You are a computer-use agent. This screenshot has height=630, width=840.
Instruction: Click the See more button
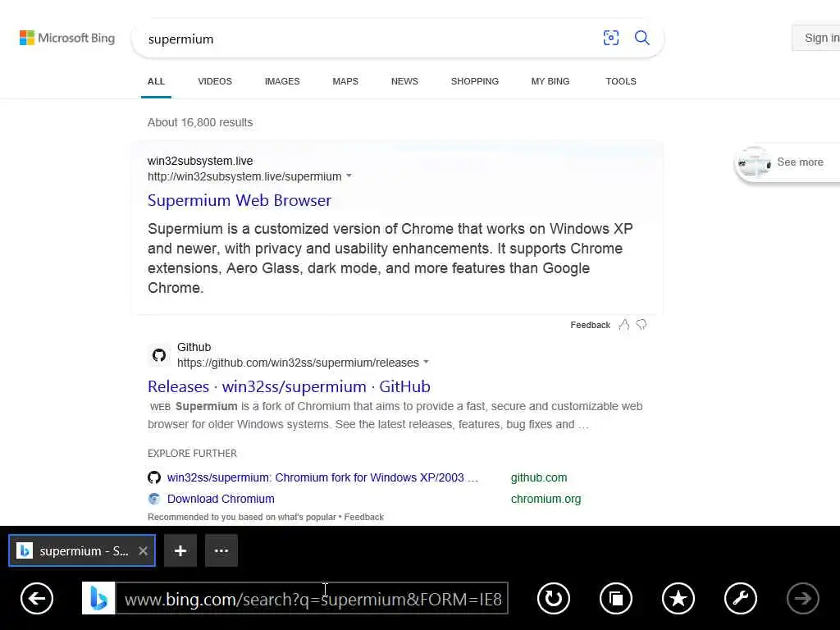pyautogui.click(x=787, y=162)
